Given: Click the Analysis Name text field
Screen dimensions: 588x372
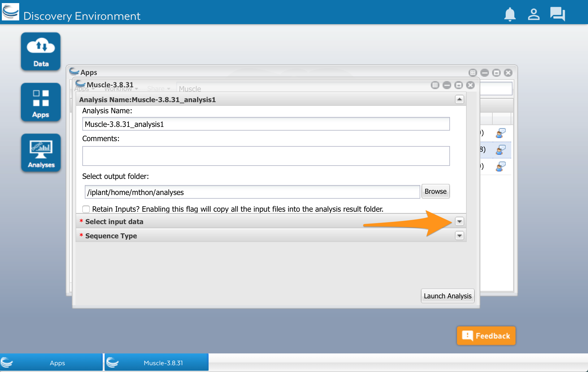Looking at the screenshot, I should tap(266, 124).
